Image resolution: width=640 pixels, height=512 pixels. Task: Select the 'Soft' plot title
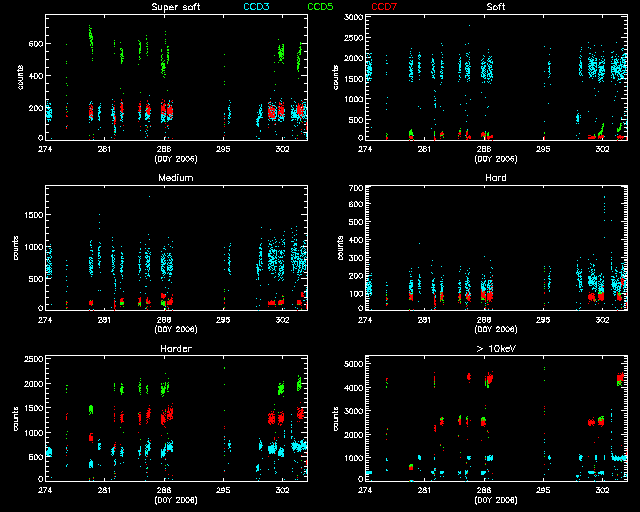(495, 7)
